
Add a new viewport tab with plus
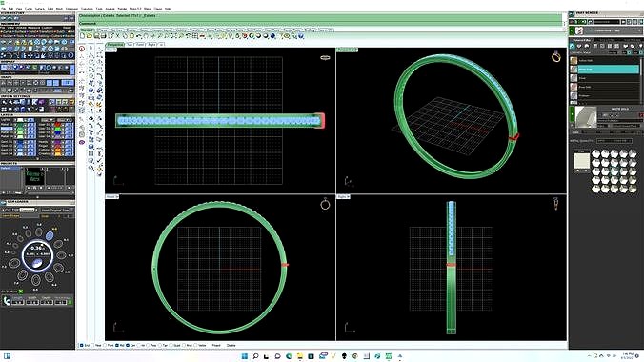pyautogui.click(x=161, y=44)
